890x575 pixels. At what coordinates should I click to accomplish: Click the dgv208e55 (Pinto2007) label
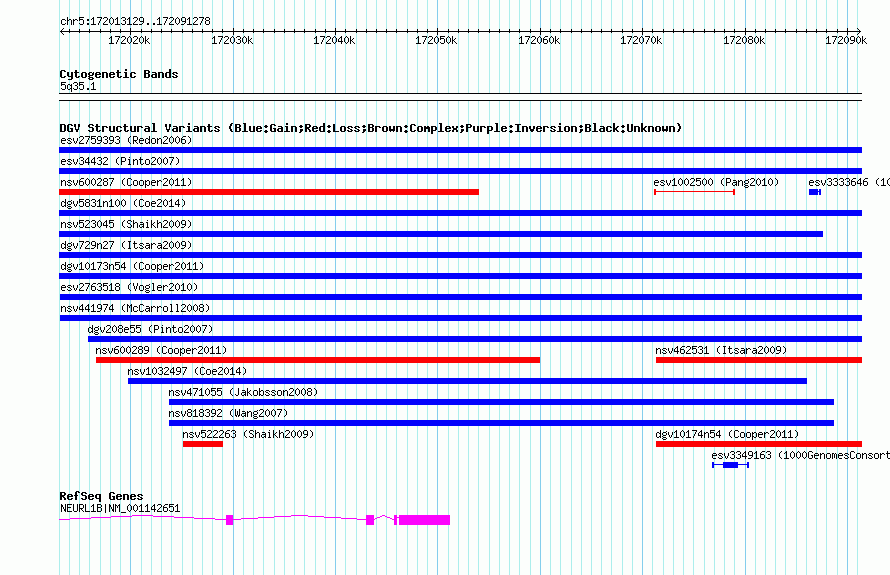(150, 329)
